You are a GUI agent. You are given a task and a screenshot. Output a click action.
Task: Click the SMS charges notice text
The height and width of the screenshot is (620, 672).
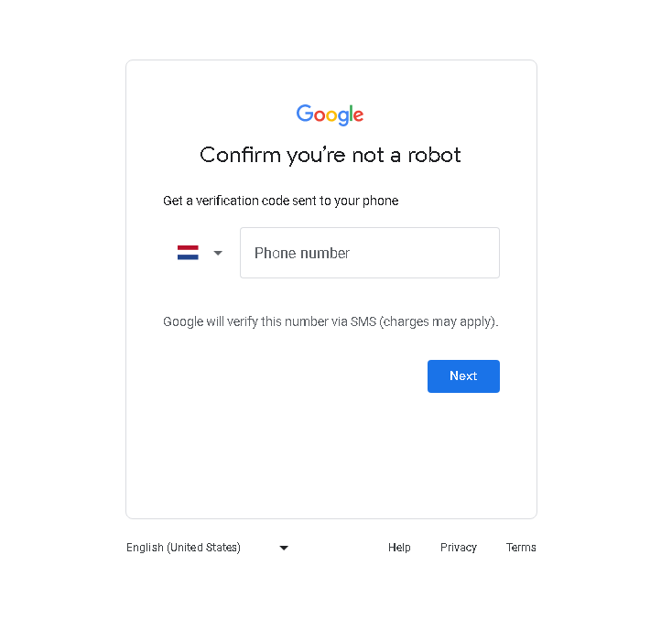(x=331, y=321)
